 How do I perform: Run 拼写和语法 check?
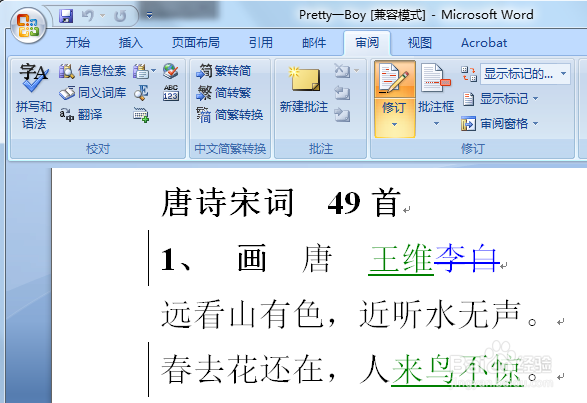(34, 97)
